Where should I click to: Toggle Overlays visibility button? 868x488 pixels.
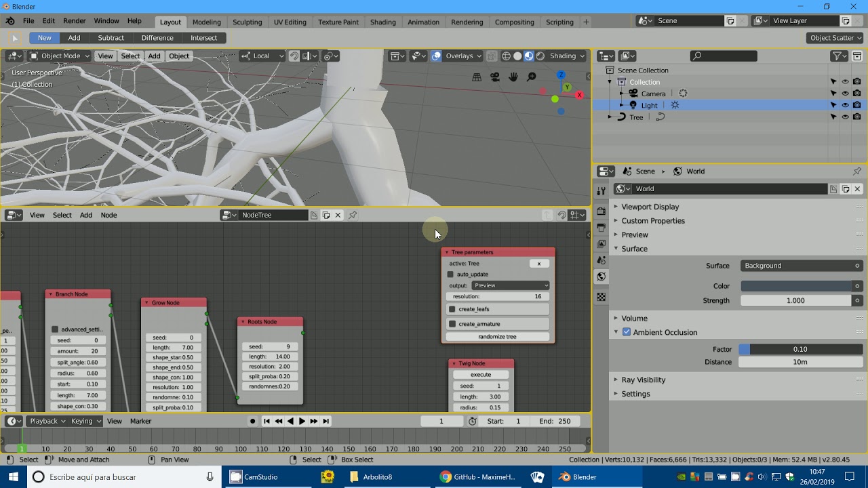point(437,56)
